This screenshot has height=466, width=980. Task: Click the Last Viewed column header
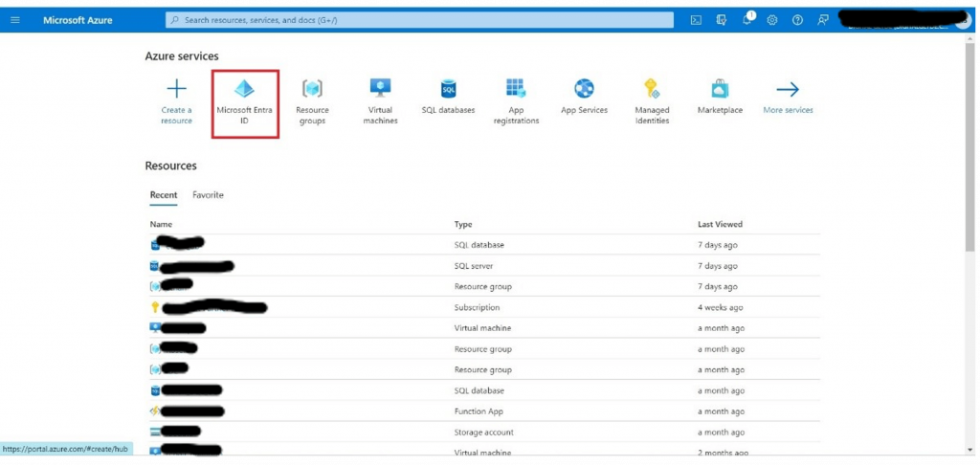pyautogui.click(x=720, y=224)
